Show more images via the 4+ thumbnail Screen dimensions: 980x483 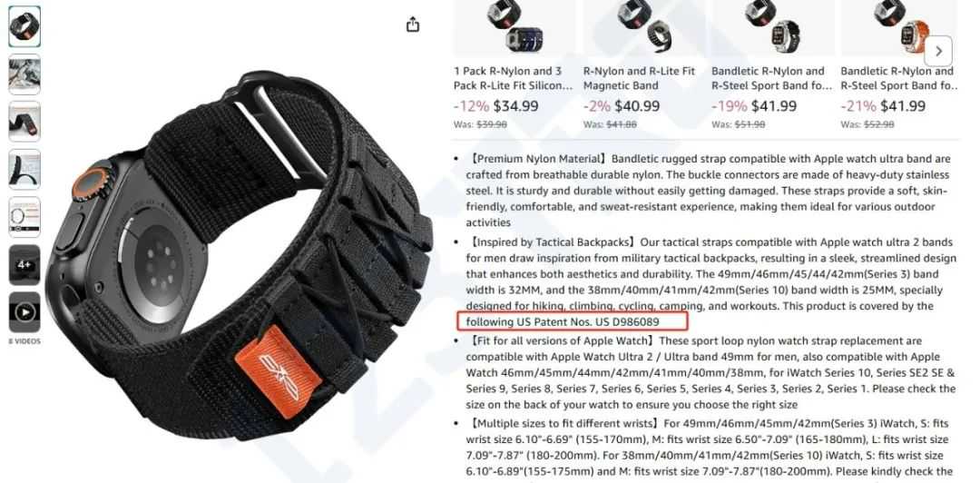click(24, 264)
